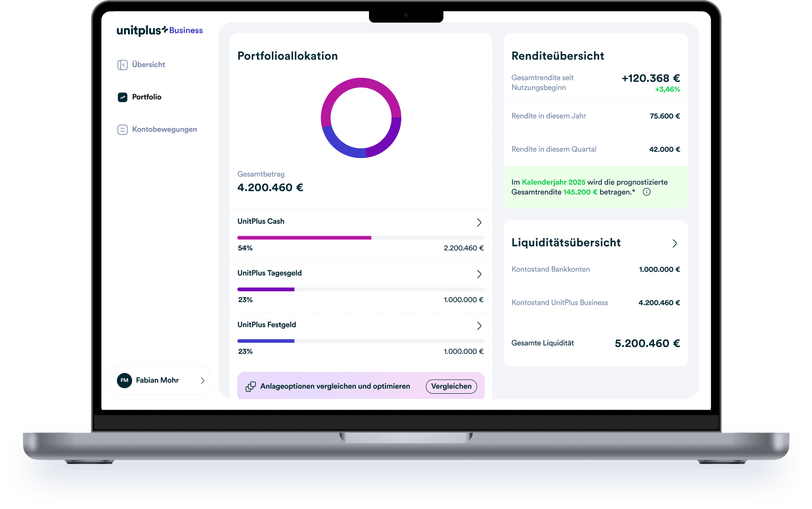Click the Anlageoptionen vergleichen und optimieren text
Image resolution: width=812 pixels, height=509 pixels.
335,386
